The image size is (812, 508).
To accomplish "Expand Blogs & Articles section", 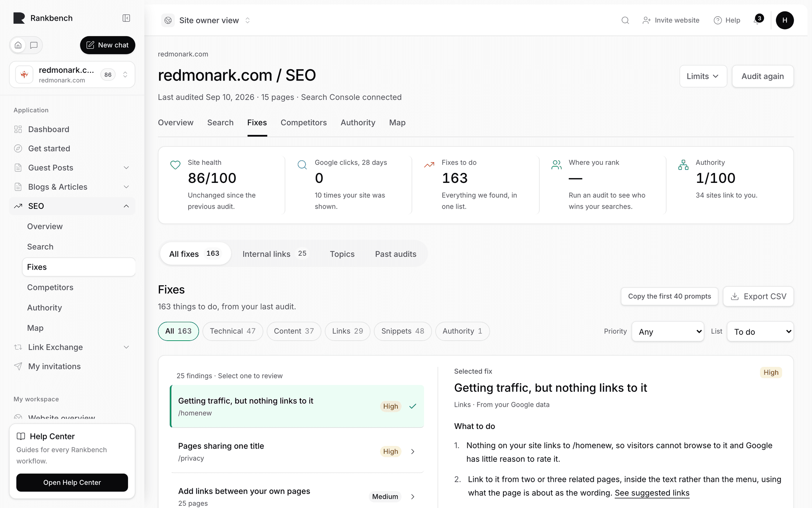I will pyautogui.click(x=72, y=187).
